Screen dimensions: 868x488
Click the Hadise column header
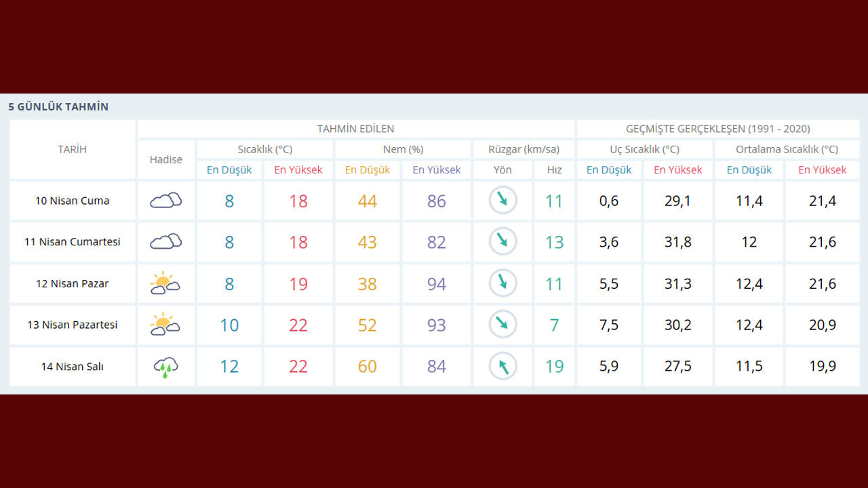pyautogui.click(x=165, y=160)
